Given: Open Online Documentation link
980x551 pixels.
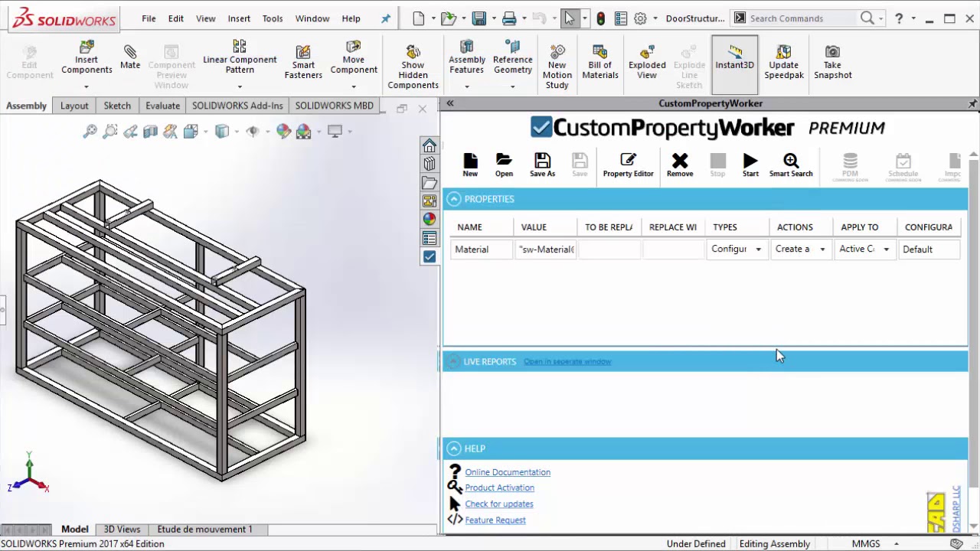Looking at the screenshot, I should pyautogui.click(x=508, y=472).
